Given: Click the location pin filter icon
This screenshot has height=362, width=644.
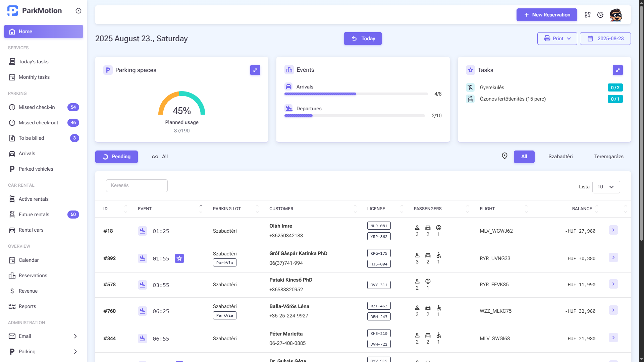Looking at the screenshot, I should (x=505, y=156).
